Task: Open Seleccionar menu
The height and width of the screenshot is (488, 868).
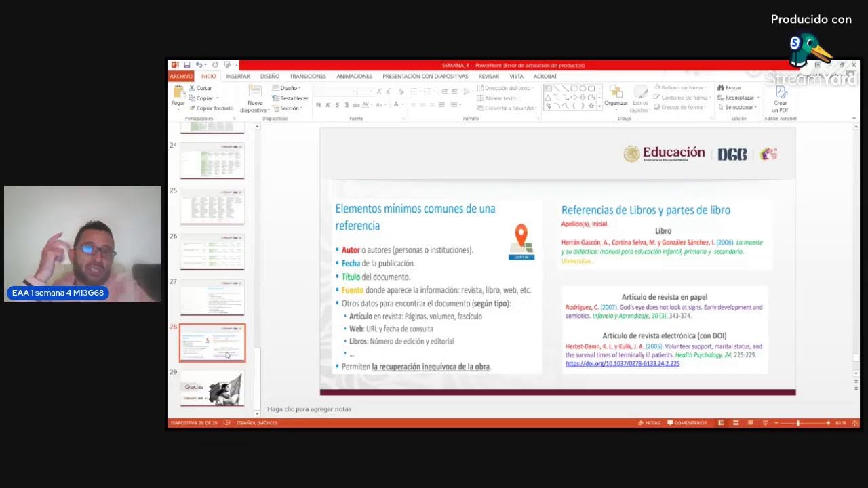Action: coord(737,107)
